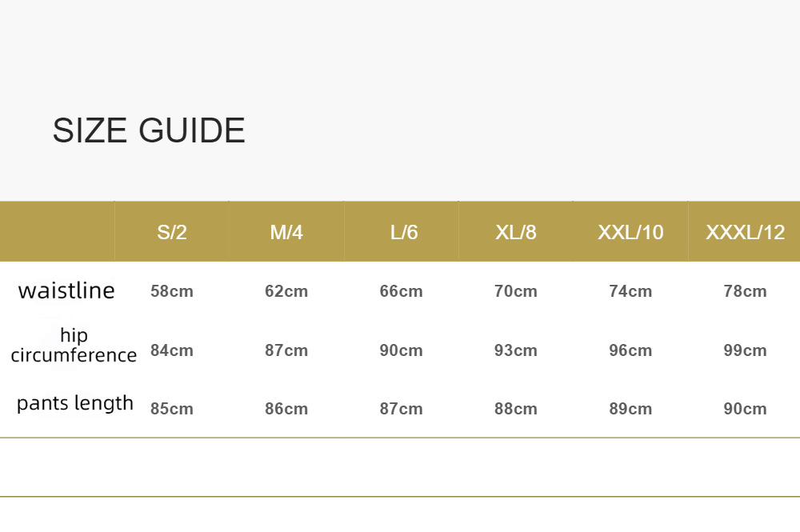Select the S/2 size column header
Screen dimensions: 800x532
tap(172, 233)
